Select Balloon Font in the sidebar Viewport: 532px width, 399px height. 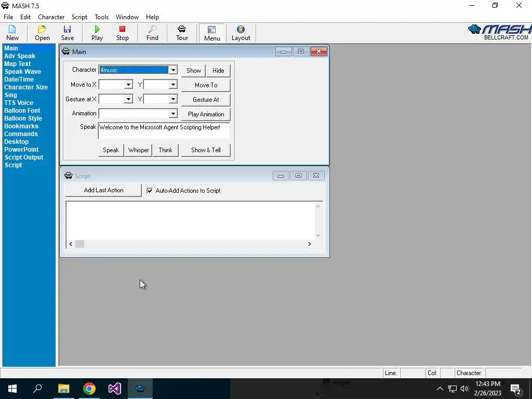(x=22, y=111)
